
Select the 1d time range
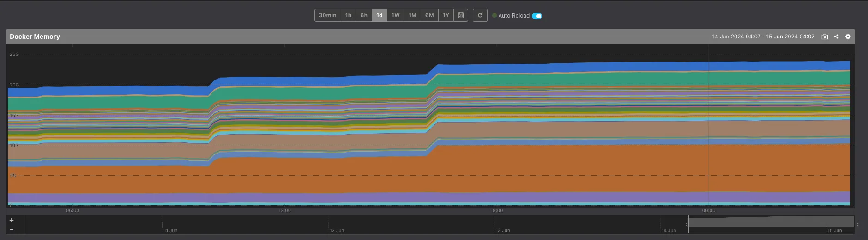379,15
